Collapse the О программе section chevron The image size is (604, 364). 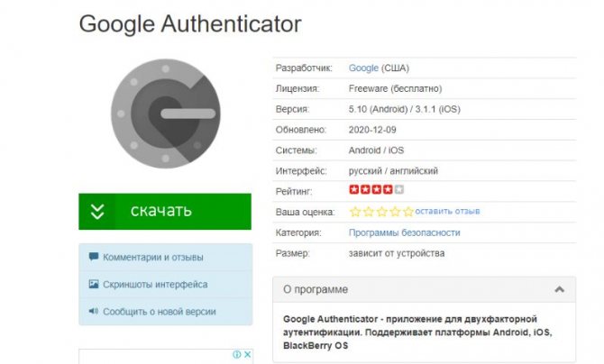(559, 289)
